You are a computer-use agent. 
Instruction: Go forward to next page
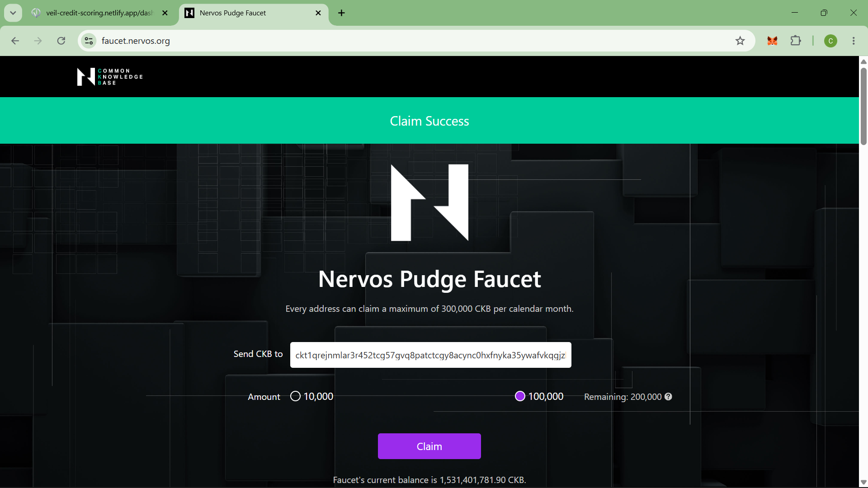(x=38, y=41)
